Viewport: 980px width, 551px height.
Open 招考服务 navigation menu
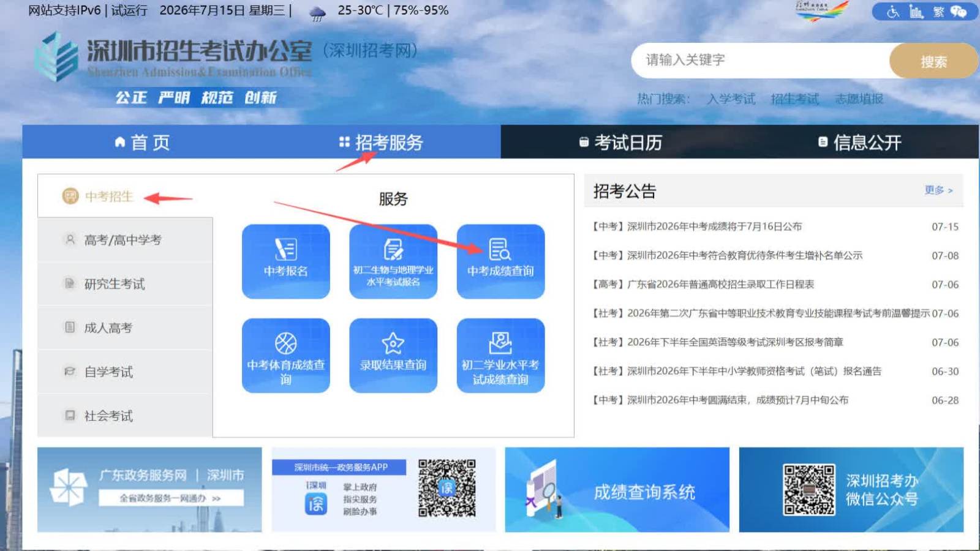pos(381,142)
